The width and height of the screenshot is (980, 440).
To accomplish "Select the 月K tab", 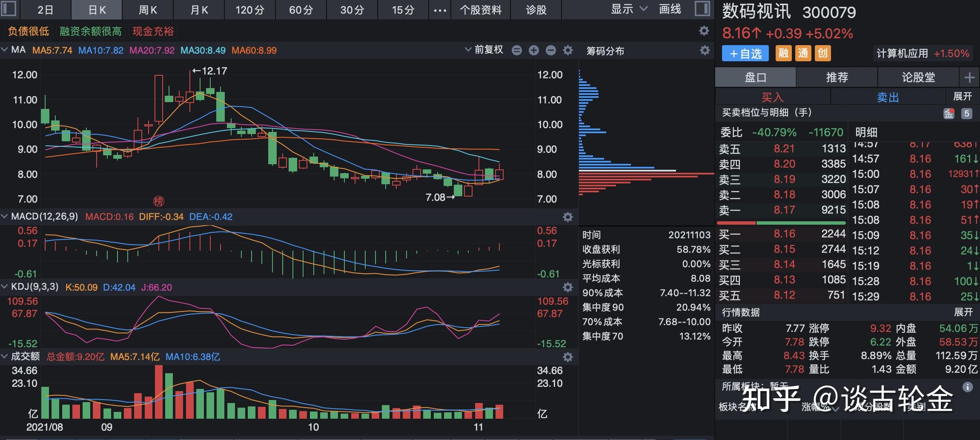I will pos(199,10).
